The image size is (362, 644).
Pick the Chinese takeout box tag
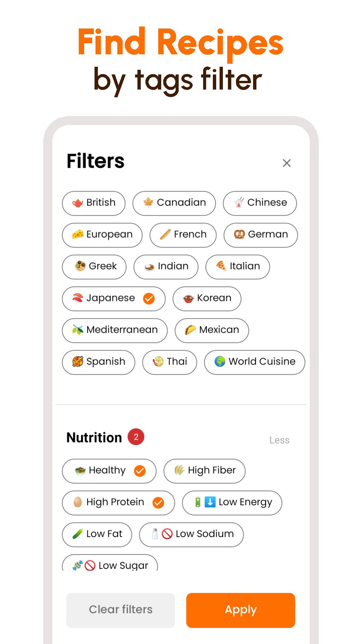[x=260, y=203]
